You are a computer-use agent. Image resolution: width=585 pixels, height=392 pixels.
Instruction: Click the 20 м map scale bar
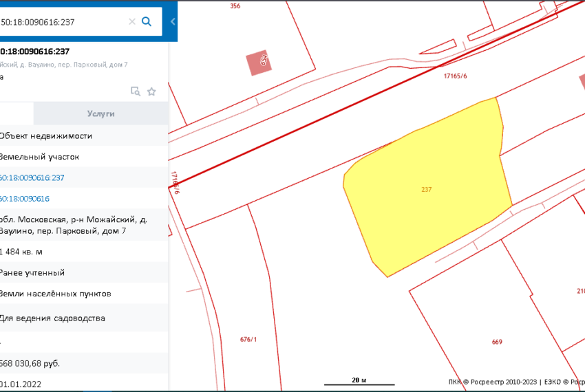click(359, 381)
